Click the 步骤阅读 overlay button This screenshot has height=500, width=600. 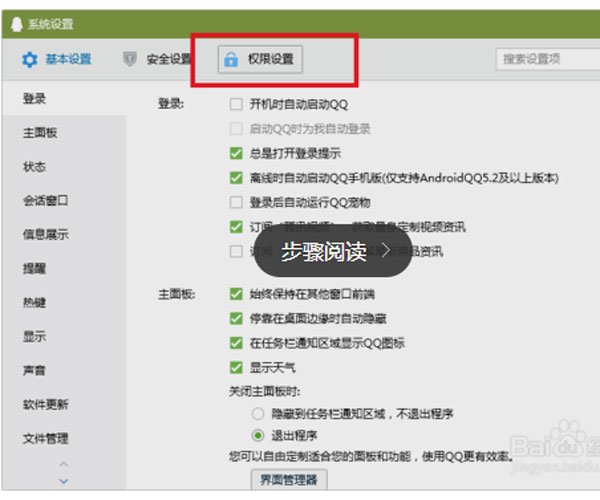(333, 251)
